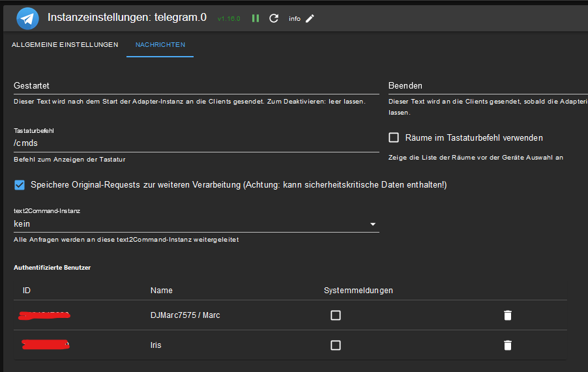
Task: Delete user DJMarc7575 / Marc
Action: click(508, 315)
